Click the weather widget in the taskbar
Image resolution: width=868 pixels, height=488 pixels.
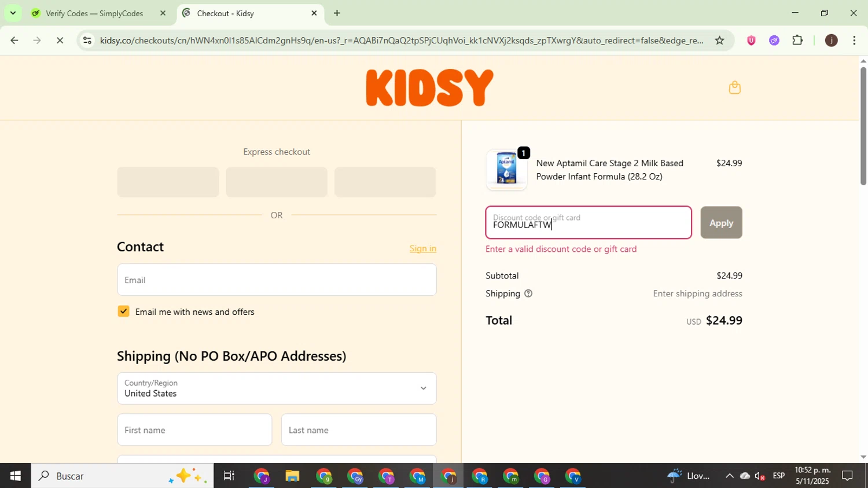point(689,476)
